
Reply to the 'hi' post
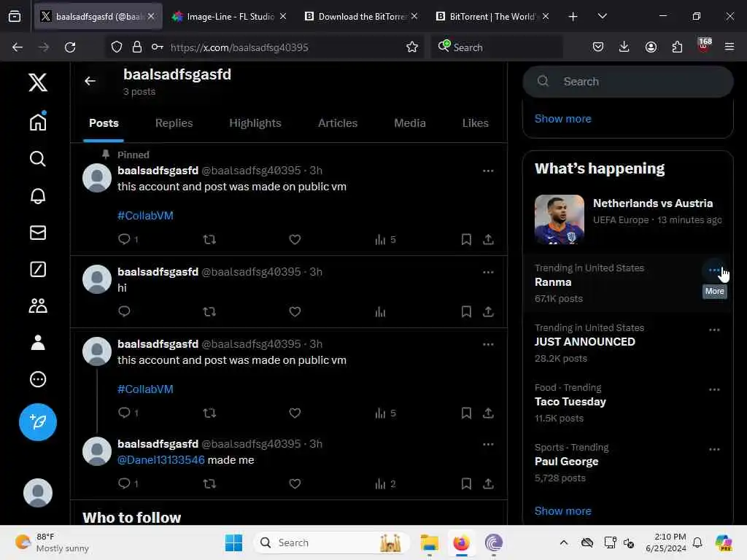click(124, 311)
